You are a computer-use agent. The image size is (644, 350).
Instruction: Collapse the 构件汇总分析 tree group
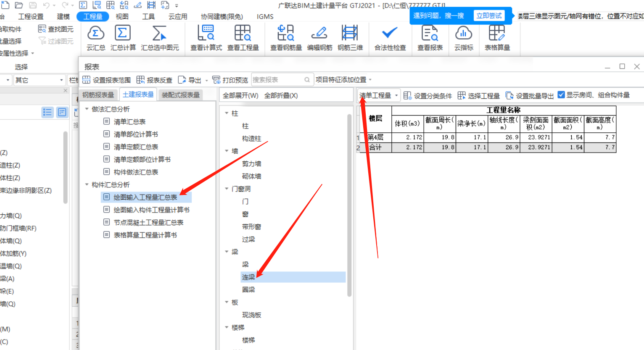coord(87,184)
